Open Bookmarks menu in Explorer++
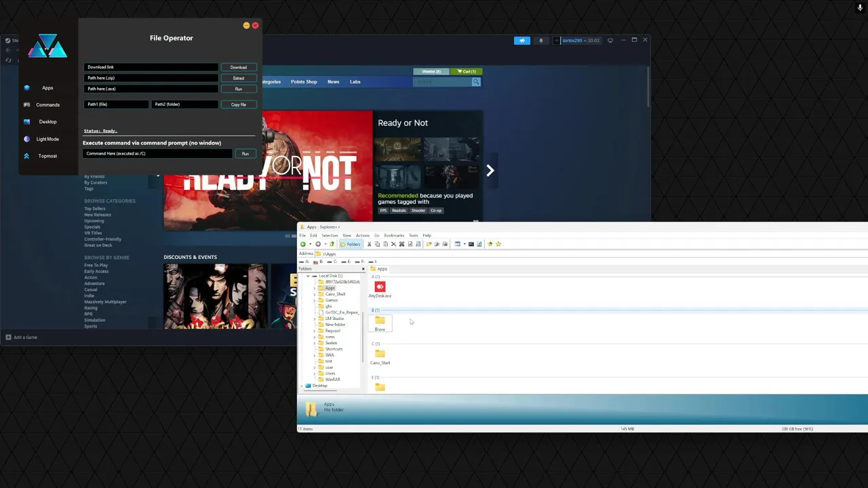 coord(394,235)
